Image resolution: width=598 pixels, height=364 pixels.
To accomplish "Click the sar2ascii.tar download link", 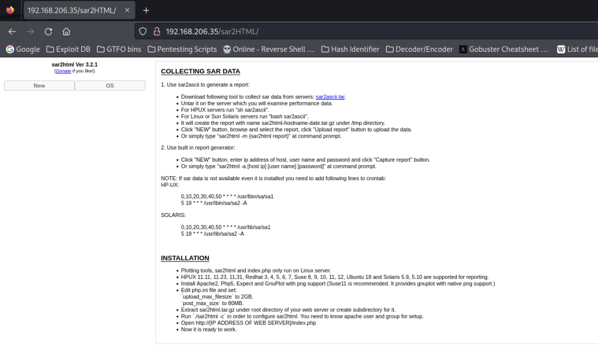I will tap(330, 97).
